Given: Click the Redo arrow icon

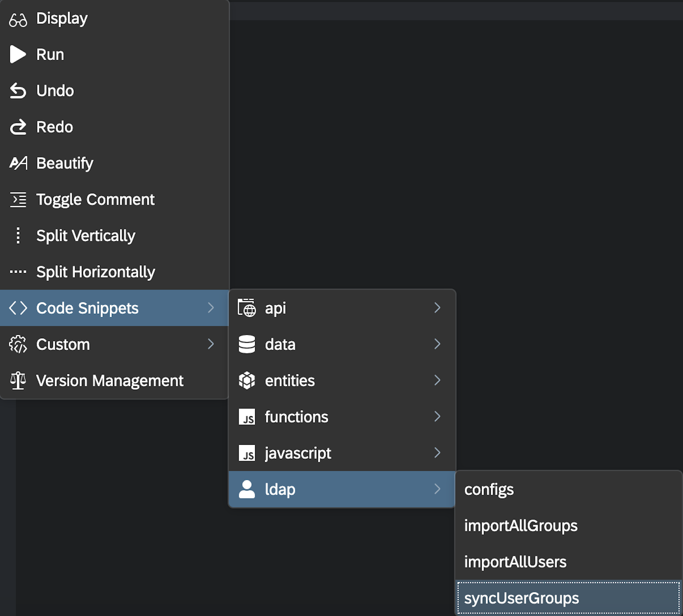Looking at the screenshot, I should (x=18, y=127).
